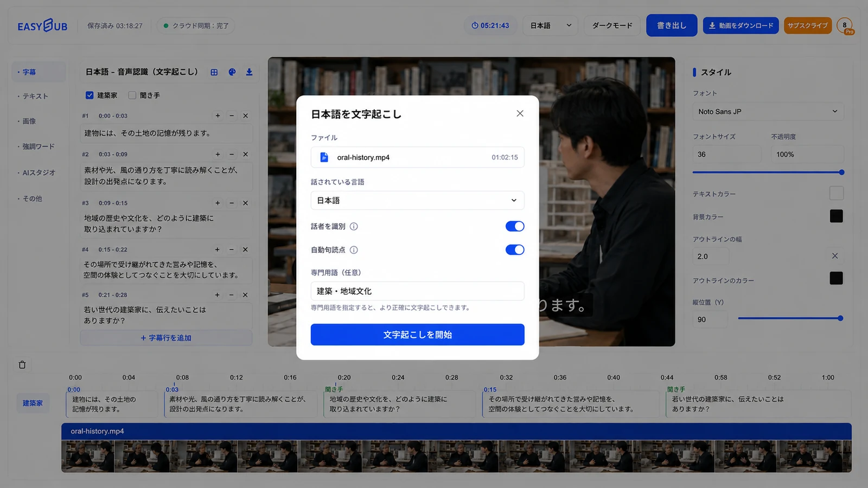Click the ダークモード button
868x488 pixels.
(x=612, y=25)
